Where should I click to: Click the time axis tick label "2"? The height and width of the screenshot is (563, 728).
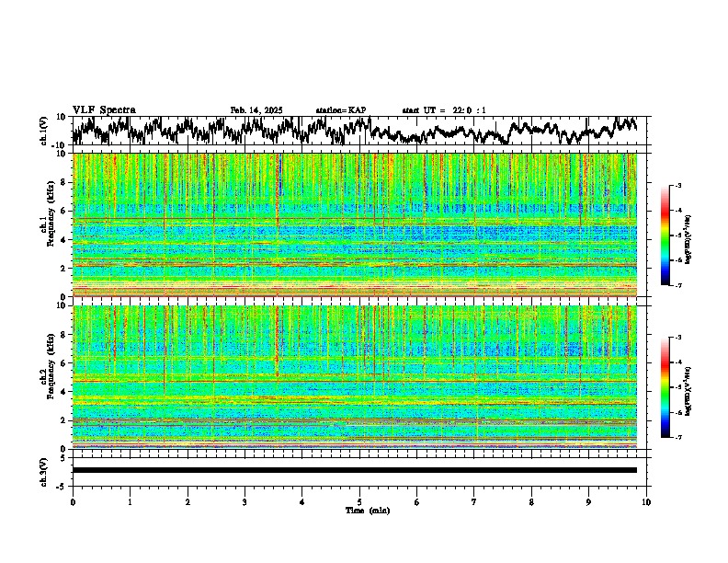point(188,502)
